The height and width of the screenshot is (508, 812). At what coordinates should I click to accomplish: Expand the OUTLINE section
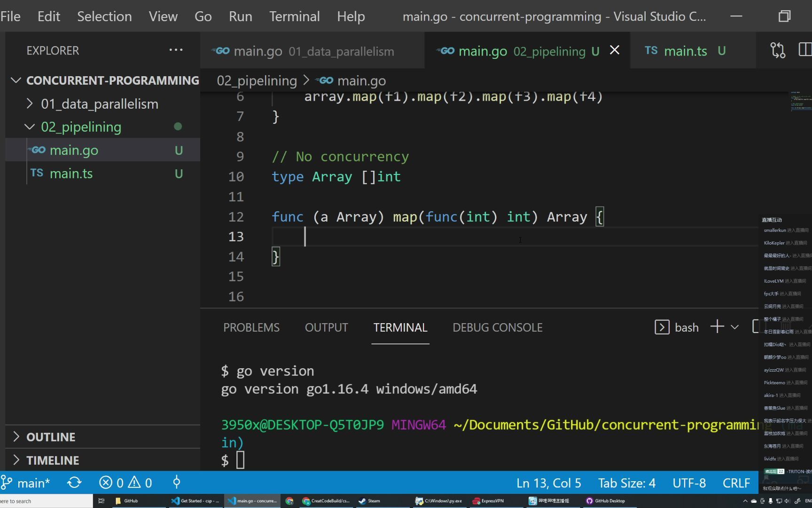click(102, 437)
